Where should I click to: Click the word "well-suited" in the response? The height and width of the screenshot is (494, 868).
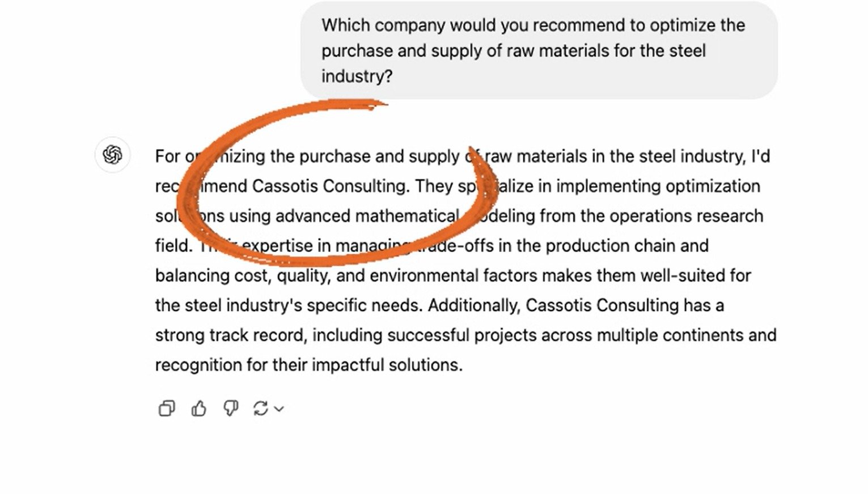coord(684,275)
